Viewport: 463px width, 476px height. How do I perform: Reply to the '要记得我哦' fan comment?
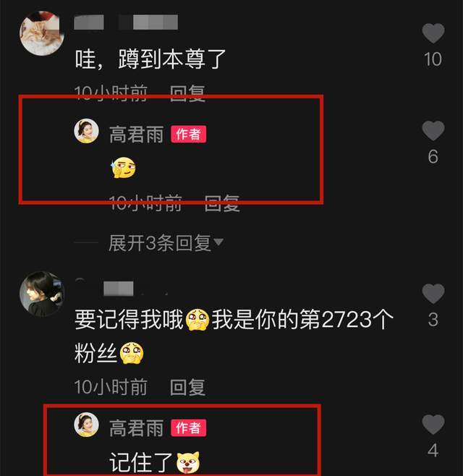[x=187, y=387]
